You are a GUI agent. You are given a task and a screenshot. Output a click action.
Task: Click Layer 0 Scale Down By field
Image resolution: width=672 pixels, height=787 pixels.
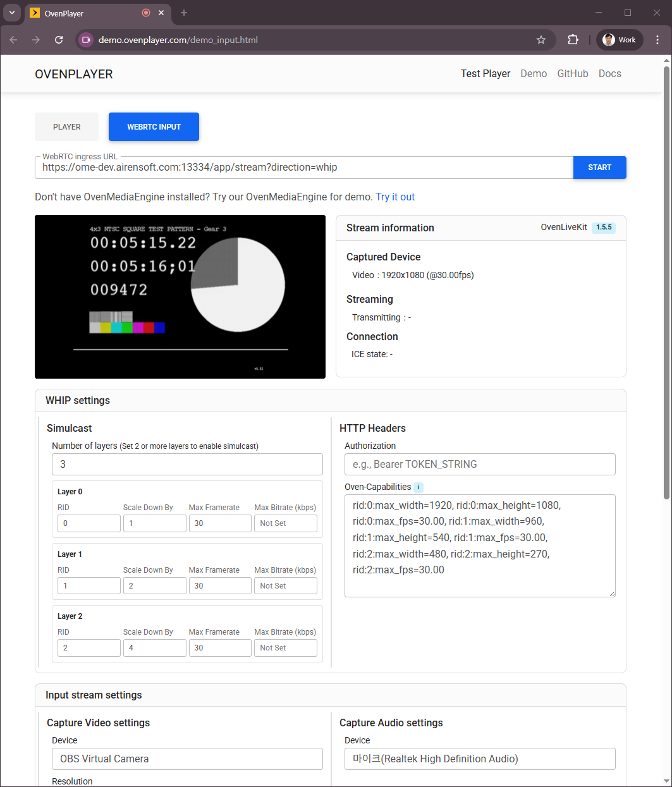[x=155, y=523]
